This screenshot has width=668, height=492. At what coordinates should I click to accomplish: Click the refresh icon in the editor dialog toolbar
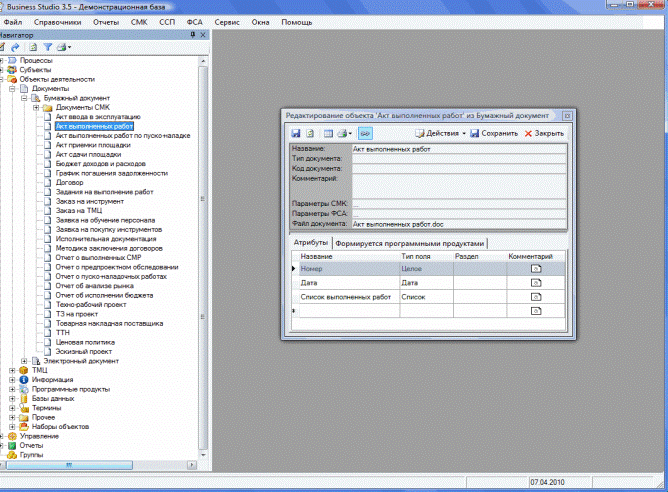tap(311, 133)
